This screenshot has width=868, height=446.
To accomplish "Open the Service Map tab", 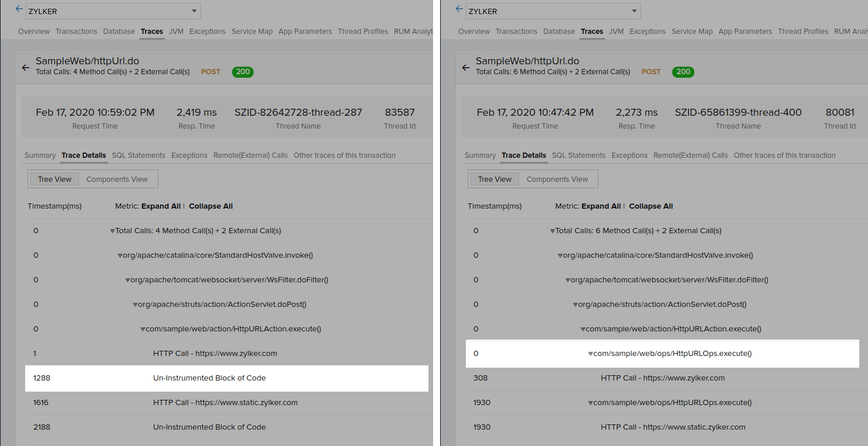I will pos(252,32).
